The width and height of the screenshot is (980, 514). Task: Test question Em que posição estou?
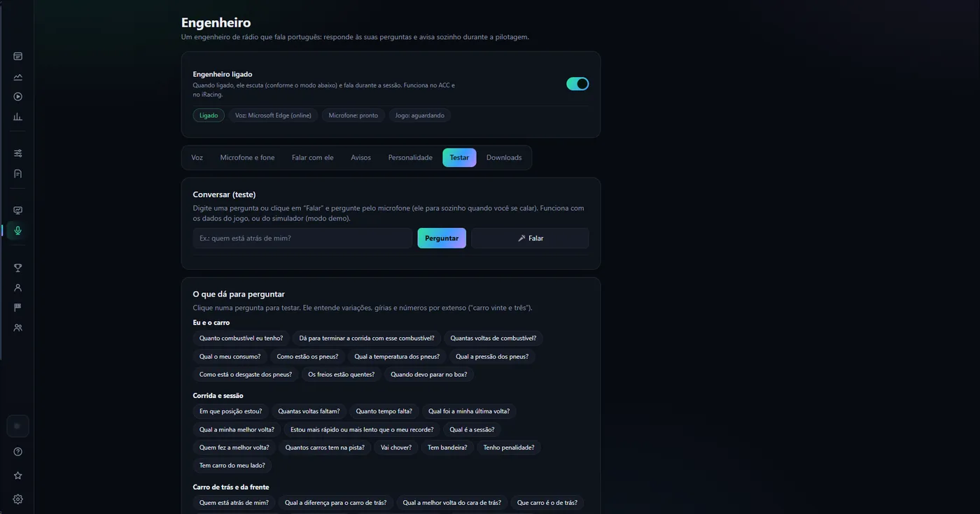tap(231, 412)
